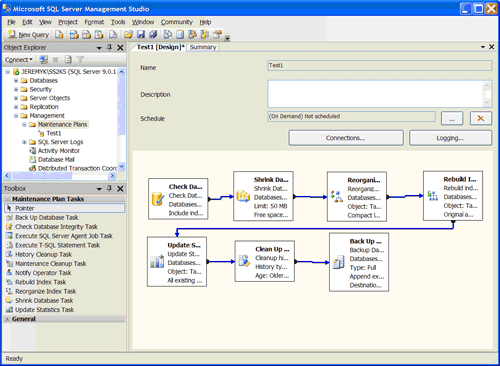Click Shrink Database task box on design surface
This screenshot has height=366, width=500.
click(263, 196)
